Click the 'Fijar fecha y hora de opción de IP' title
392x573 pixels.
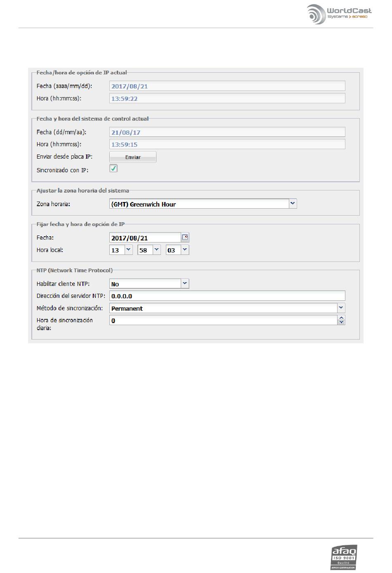click(80, 224)
